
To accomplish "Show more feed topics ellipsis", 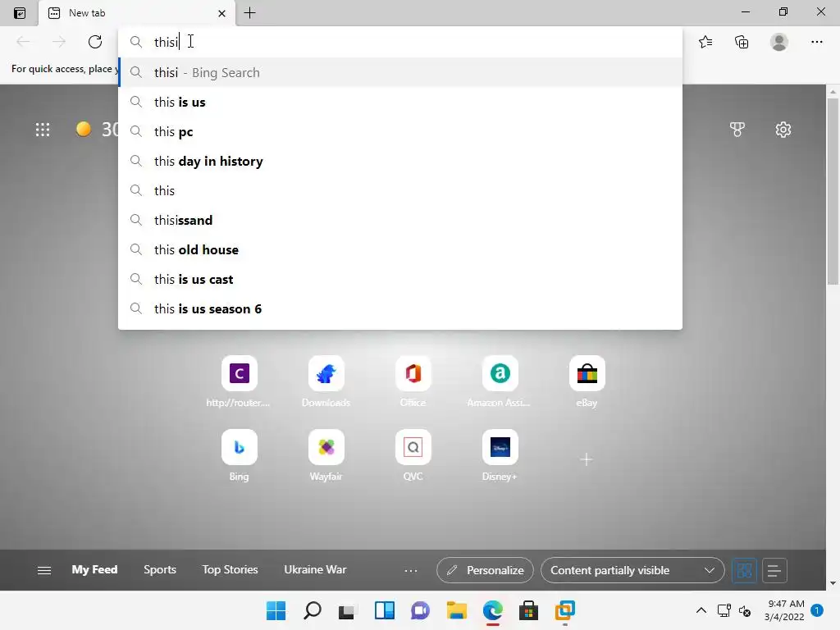I will (410, 571).
